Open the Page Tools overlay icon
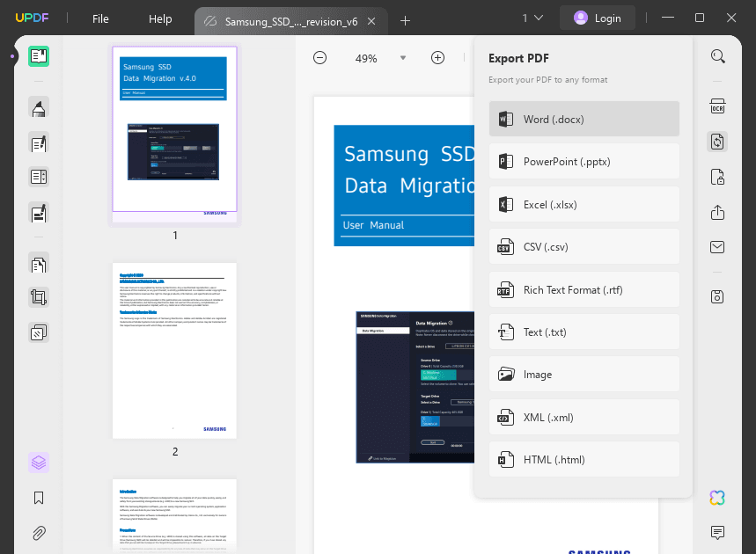This screenshot has width=756, height=554. 39,332
